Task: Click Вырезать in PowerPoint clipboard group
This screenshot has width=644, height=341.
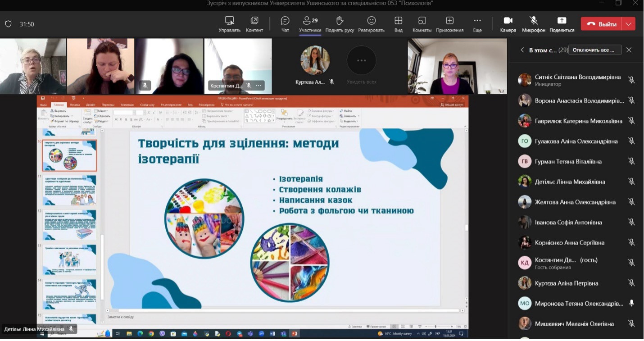Action: (x=59, y=111)
